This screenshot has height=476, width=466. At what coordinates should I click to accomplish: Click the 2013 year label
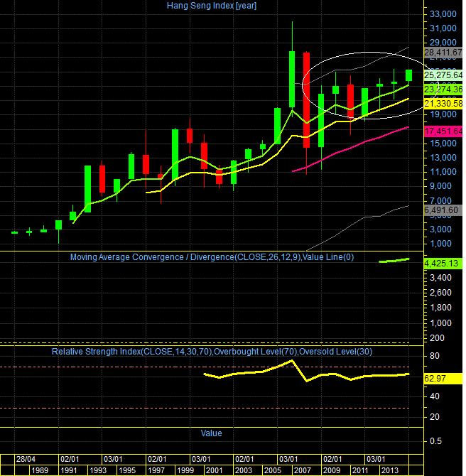tap(389, 470)
